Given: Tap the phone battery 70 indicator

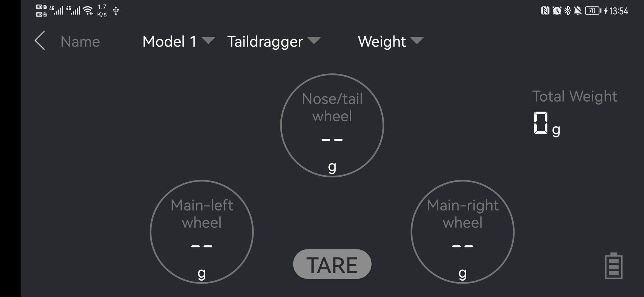Looking at the screenshot, I should pos(593,11).
